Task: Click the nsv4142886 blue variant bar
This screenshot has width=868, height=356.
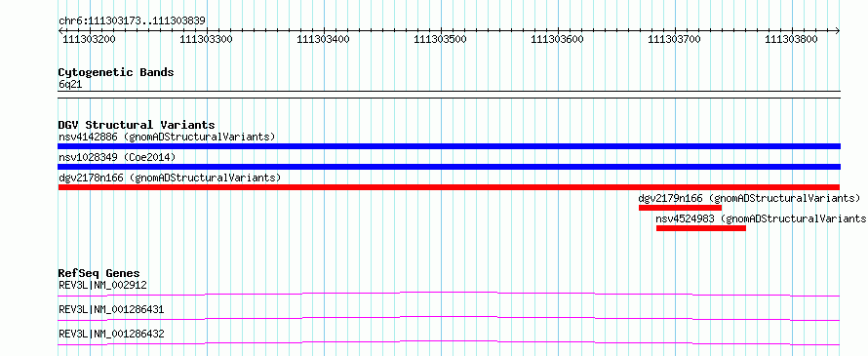Action: pyautogui.click(x=449, y=146)
